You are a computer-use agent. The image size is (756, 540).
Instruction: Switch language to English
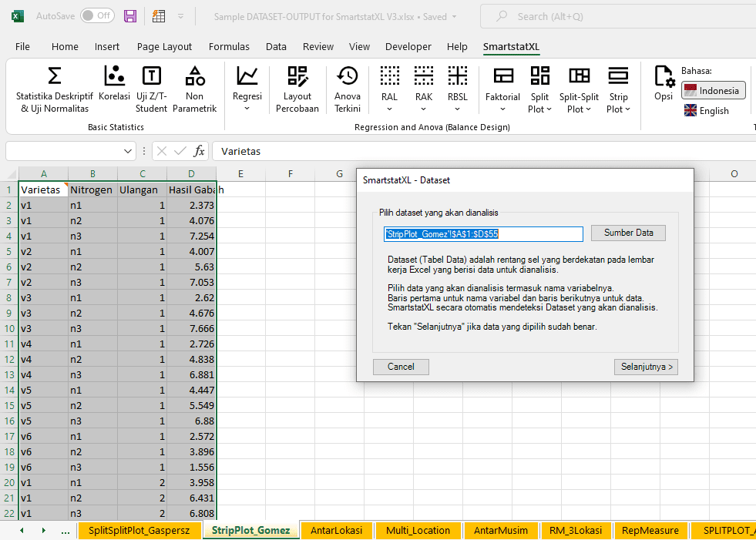coord(706,111)
